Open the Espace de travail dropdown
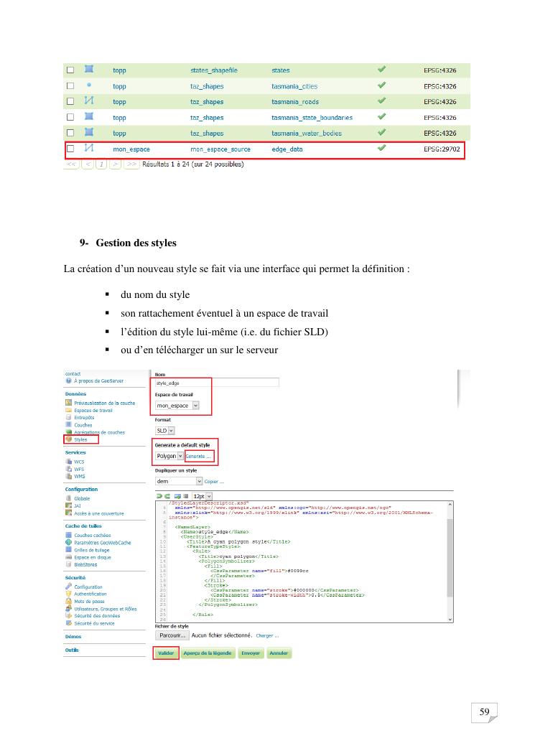 177,406
